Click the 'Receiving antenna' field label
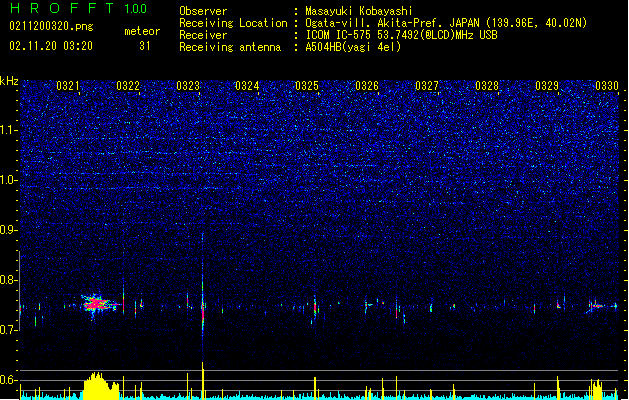This screenshot has height=400, width=629. (230, 47)
